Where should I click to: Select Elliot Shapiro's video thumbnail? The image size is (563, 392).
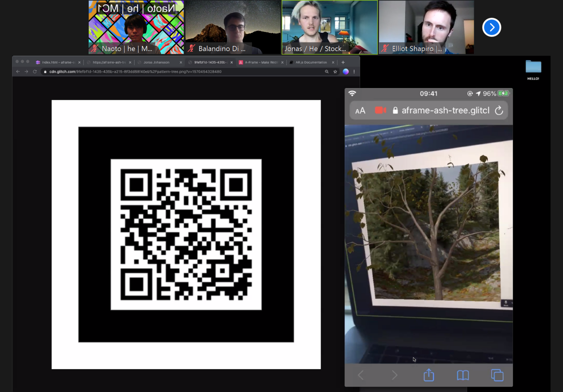[x=427, y=27]
